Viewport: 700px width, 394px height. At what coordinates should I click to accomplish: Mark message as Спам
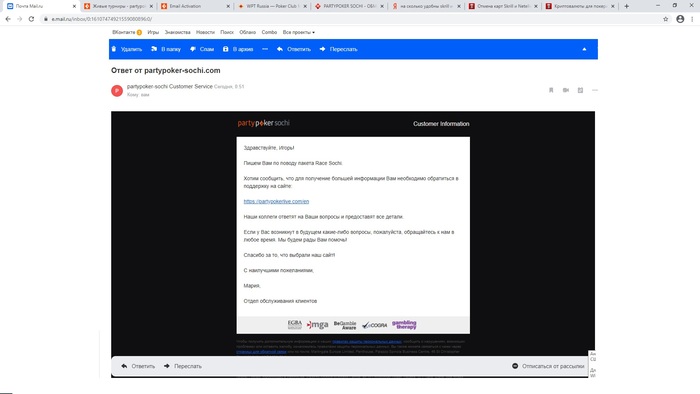pyautogui.click(x=202, y=49)
